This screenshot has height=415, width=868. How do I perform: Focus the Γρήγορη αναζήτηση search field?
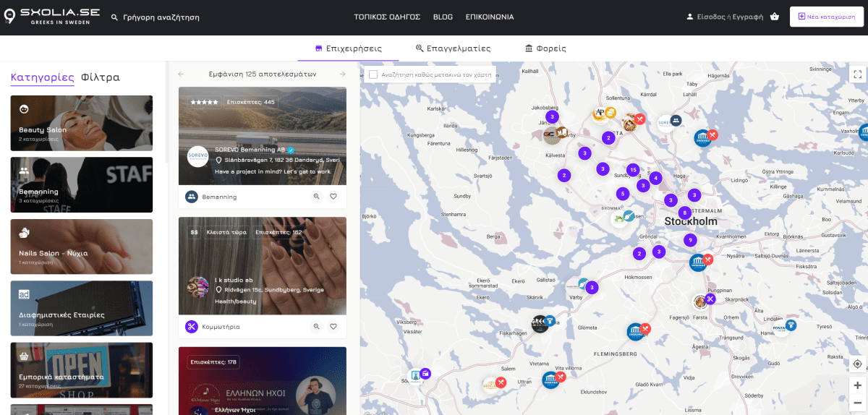161,17
